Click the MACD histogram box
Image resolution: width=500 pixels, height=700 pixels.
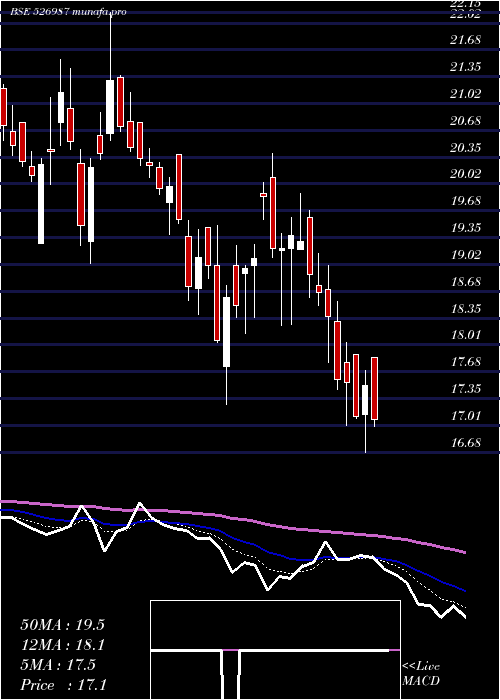pyautogui.click(x=275, y=650)
